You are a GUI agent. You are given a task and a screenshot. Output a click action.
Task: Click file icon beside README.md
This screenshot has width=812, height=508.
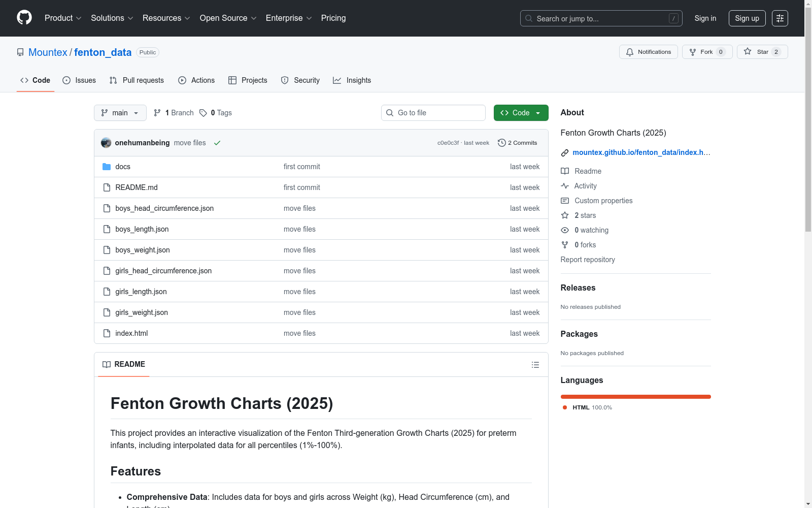(107, 187)
